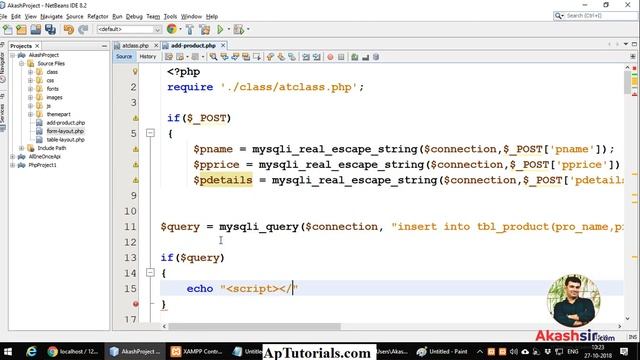Open the Refactor menu

(98, 16)
